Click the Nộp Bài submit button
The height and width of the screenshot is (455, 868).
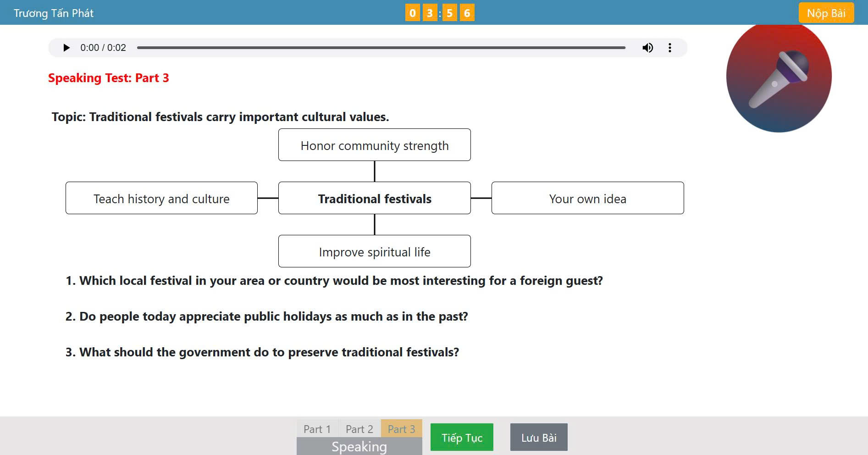[826, 13]
